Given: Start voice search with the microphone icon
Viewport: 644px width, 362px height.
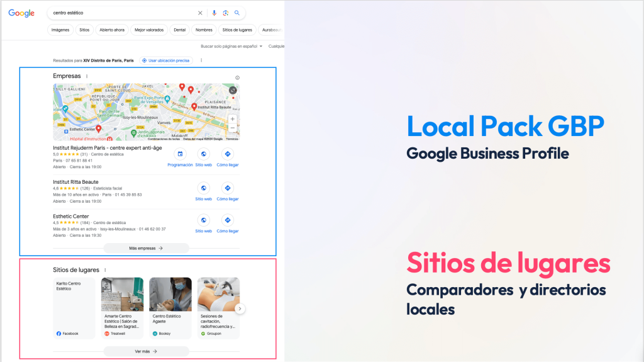Looking at the screenshot, I should pyautogui.click(x=214, y=13).
